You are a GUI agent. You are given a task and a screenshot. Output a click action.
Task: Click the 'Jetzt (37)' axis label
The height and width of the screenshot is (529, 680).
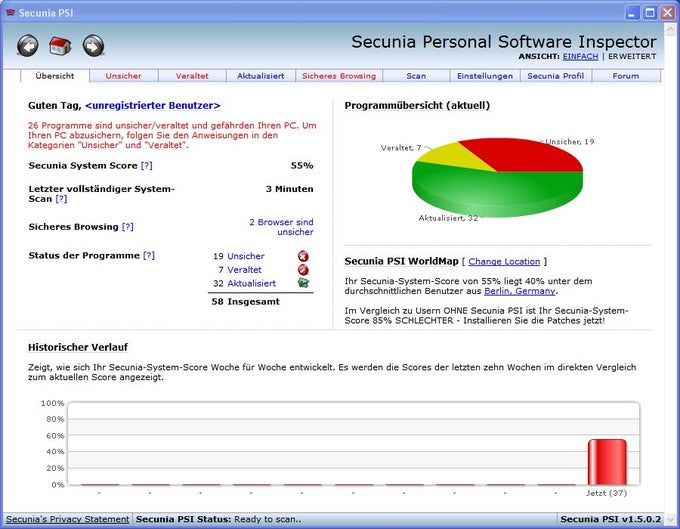tap(606, 493)
